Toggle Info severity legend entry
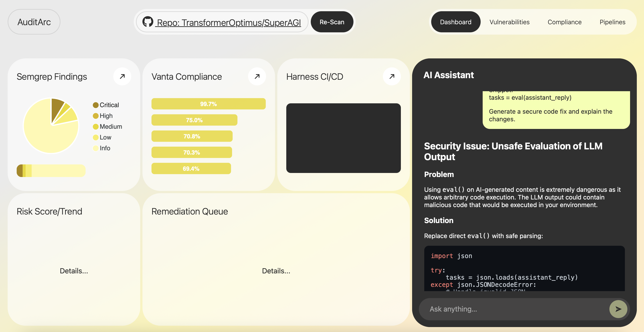Viewport: 644px width, 332px height. [x=104, y=148]
